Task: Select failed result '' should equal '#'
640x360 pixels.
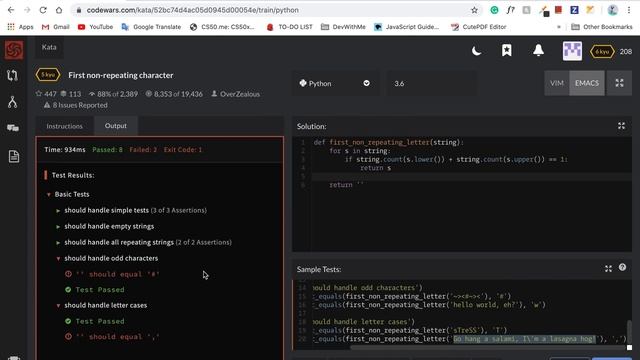Action: point(112,274)
